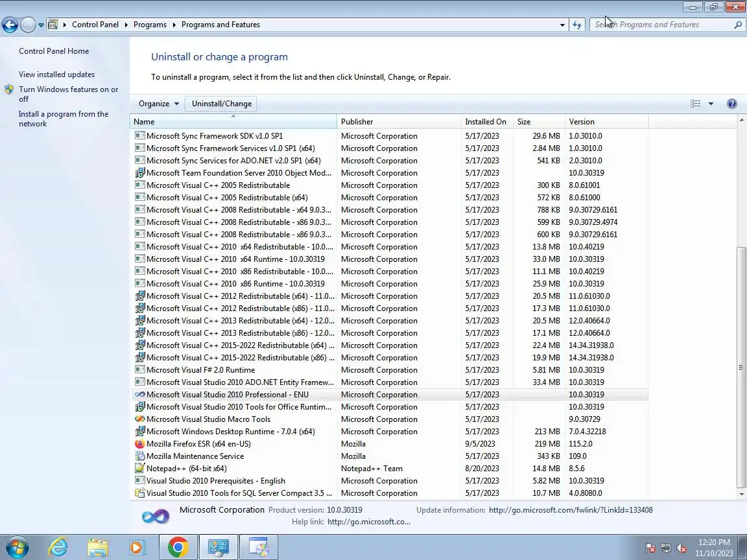Screen dimensions: 747x560
Task: Click Team Foundation Server 2010 row icon
Action: click(139, 173)
